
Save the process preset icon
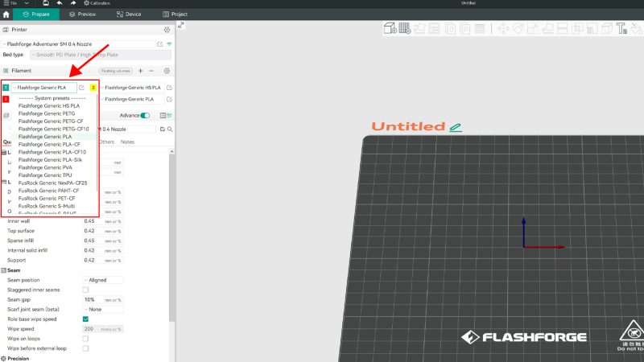163,130
